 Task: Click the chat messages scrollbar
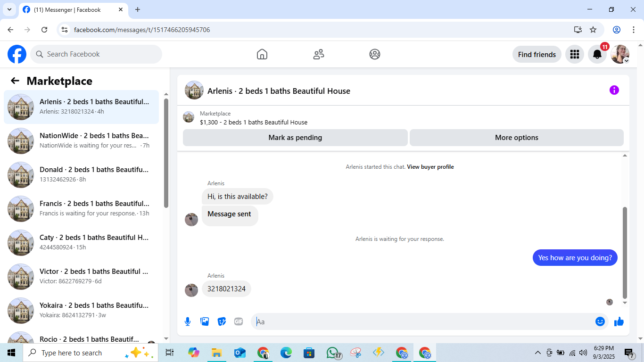coord(625,253)
